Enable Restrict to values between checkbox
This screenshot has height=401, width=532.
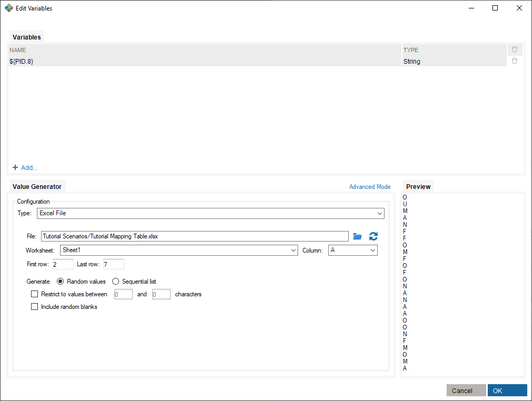tap(35, 294)
